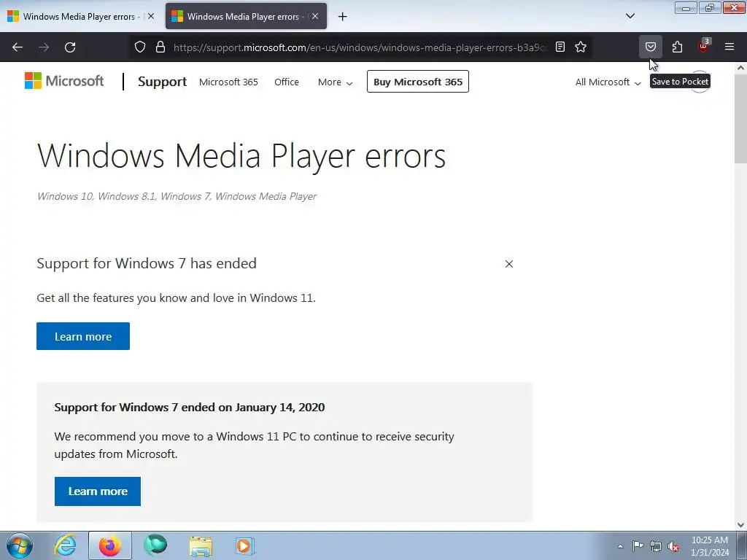Click the Windows Media Player errors heading
747x560 pixels.
pyautogui.click(x=241, y=156)
